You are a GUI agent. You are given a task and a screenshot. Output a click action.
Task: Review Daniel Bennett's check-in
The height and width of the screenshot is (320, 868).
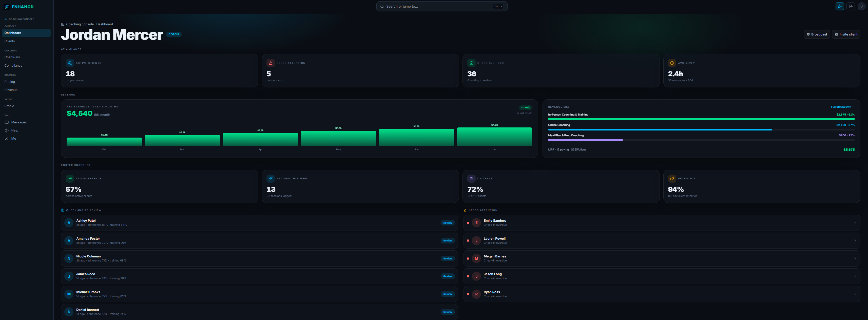(x=448, y=312)
